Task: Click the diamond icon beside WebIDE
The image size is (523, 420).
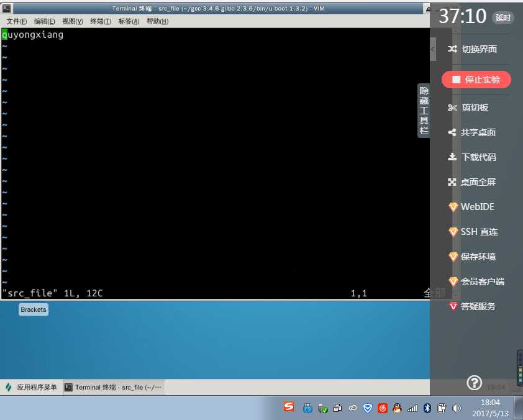Action: [453, 207]
